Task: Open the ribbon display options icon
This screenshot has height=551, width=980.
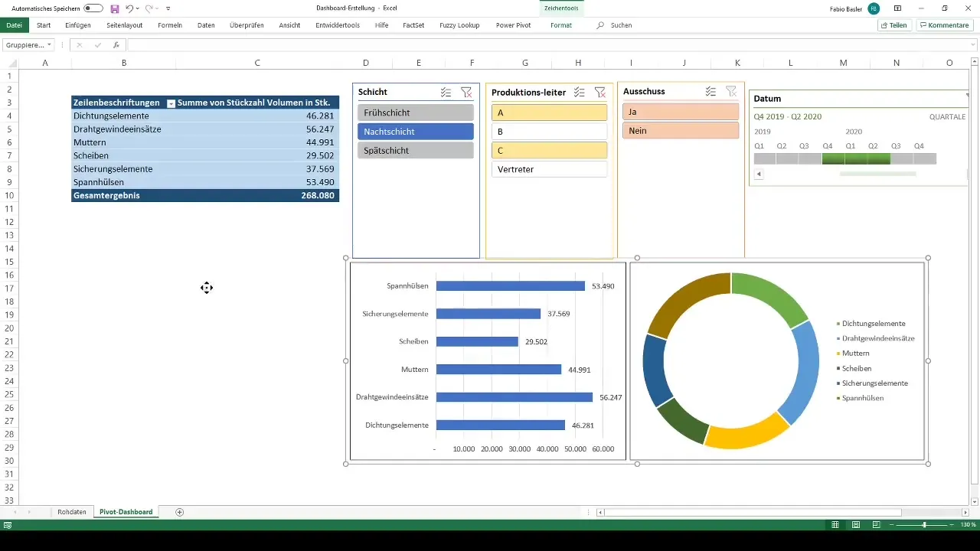Action: click(x=897, y=8)
